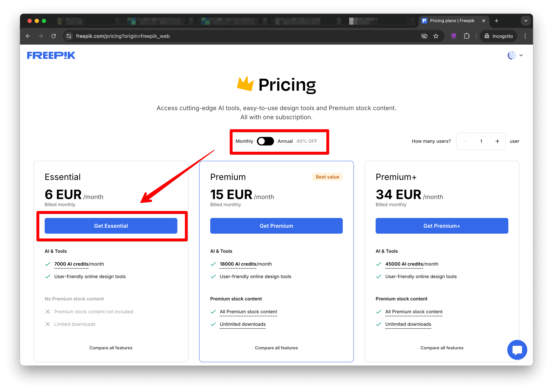Open the chat support bubble
This screenshot has width=553, height=392.
click(x=517, y=350)
